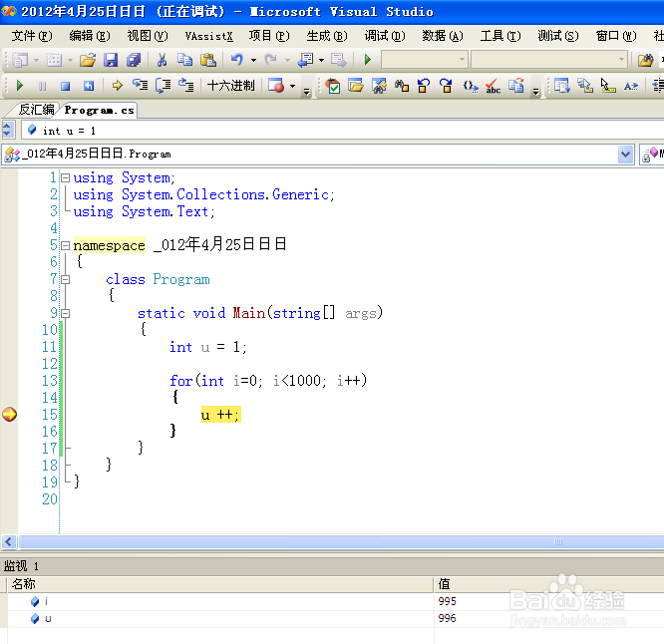Click the Step Over icon
This screenshot has height=644, width=664.
pyautogui.click(x=164, y=86)
